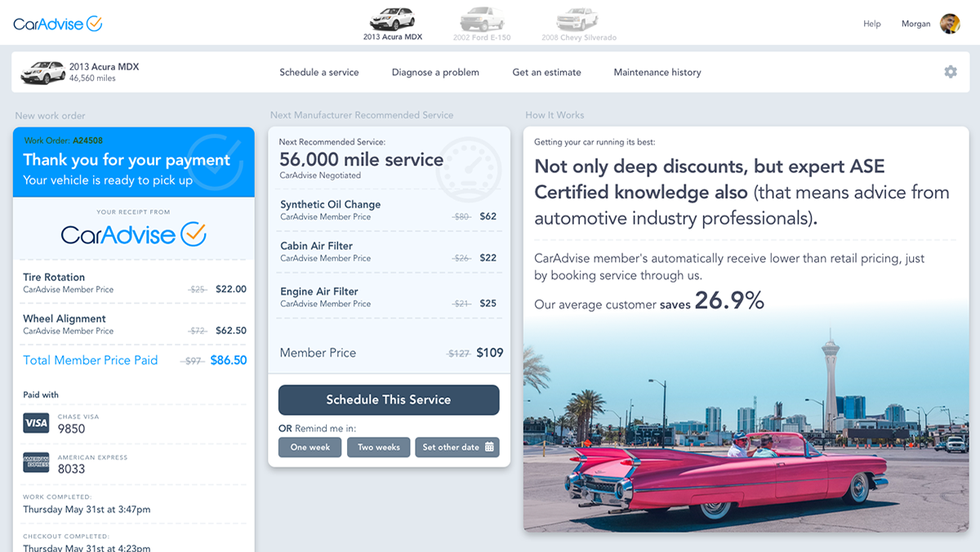Open vehicle settings gear icon
The width and height of the screenshot is (980, 552).
pos(951,72)
